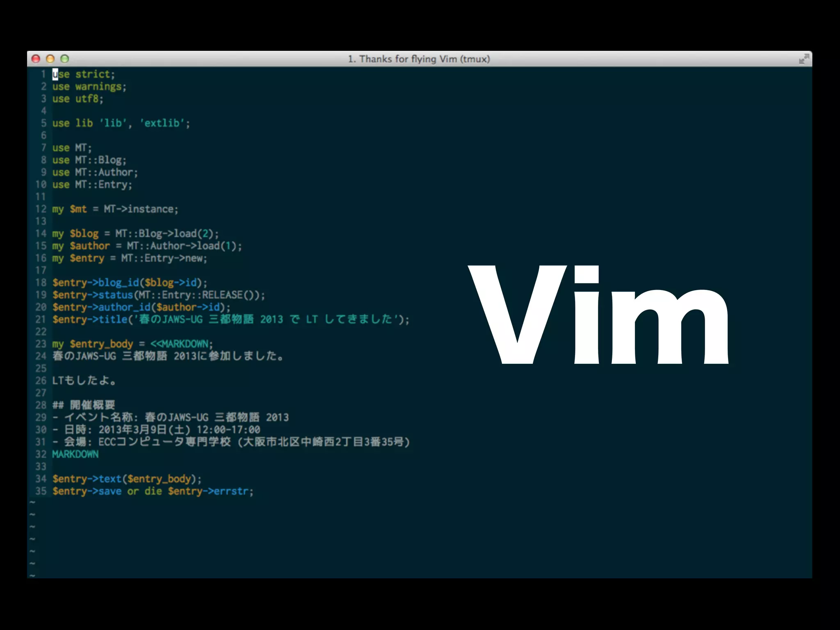Click the line 'use MT::Author;'
Viewport: 840px width, 630px height.
click(x=95, y=172)
